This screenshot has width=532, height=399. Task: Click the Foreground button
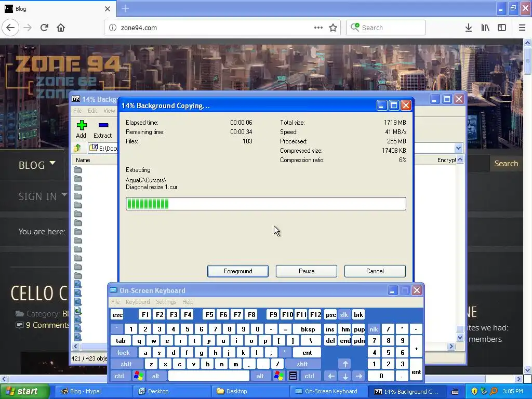click(238, 271)
